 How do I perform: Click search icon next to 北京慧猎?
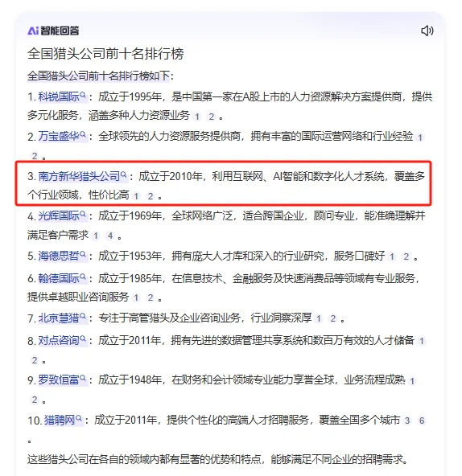click(x=83, y=316)
